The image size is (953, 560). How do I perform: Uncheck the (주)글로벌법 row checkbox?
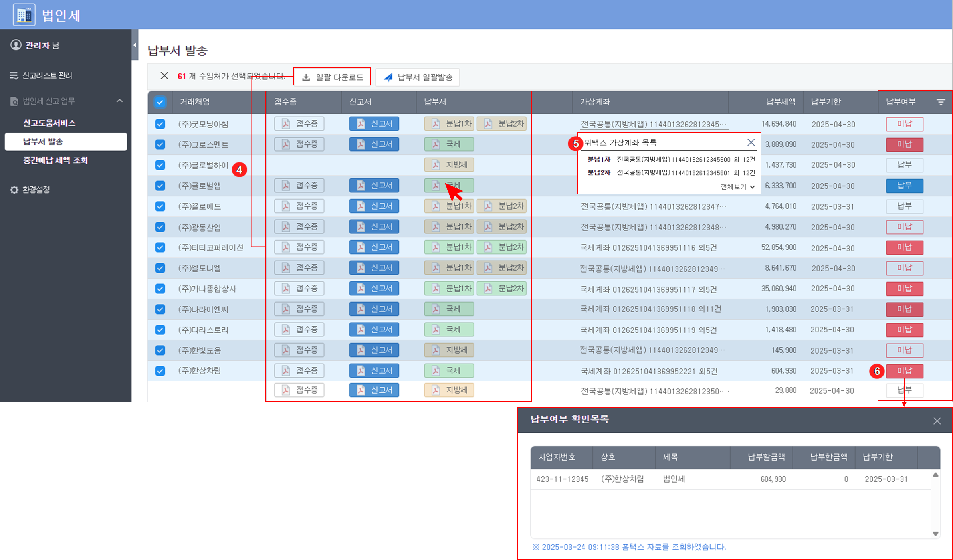point(160,186)
